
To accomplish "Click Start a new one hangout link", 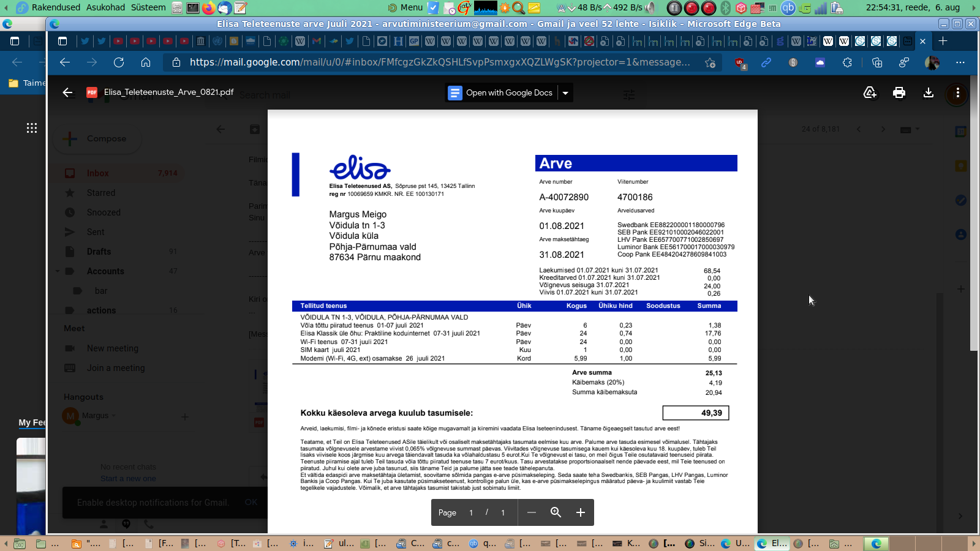I will click(x=128, y=479).
